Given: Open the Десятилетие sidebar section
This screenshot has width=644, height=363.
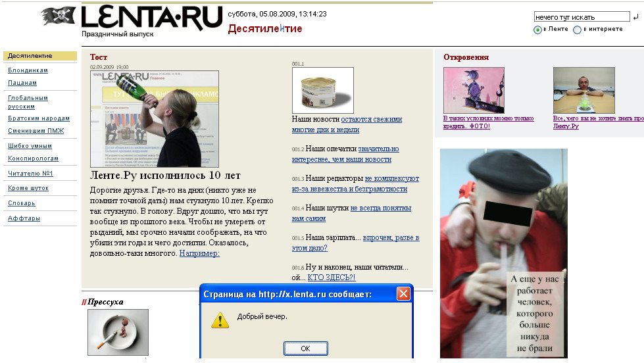Looking at the screenshot, I should (x=40, y=56).
